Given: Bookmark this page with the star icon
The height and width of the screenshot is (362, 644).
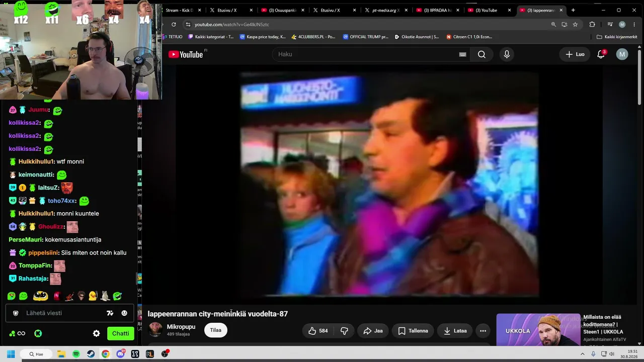Looking at the screenshot, I should click(x=575, y=24).
